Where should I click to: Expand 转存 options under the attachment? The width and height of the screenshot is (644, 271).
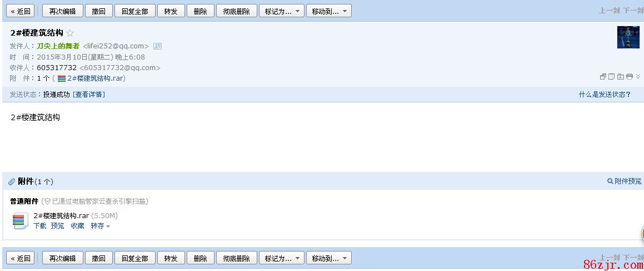click(x=101, y=226)
